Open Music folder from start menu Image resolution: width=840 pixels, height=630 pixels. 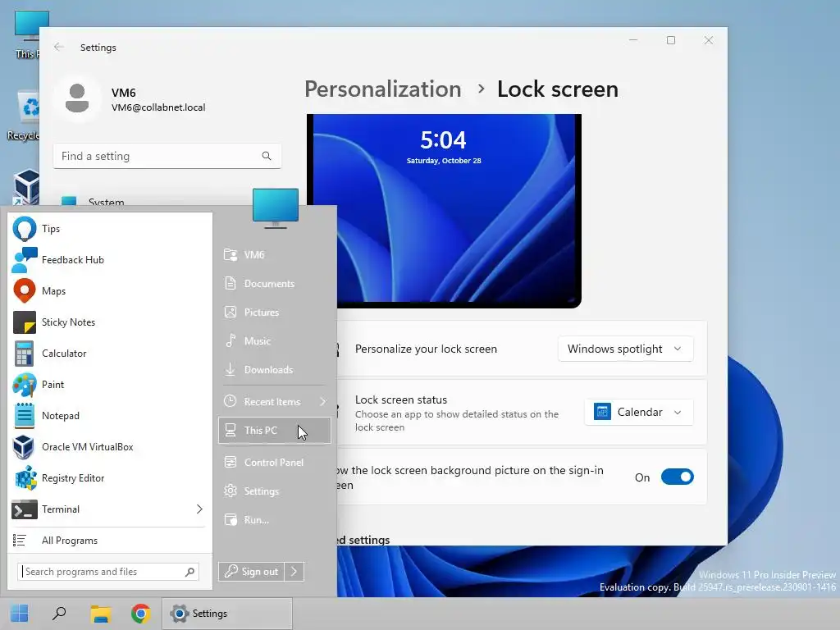tap(274, 341)
